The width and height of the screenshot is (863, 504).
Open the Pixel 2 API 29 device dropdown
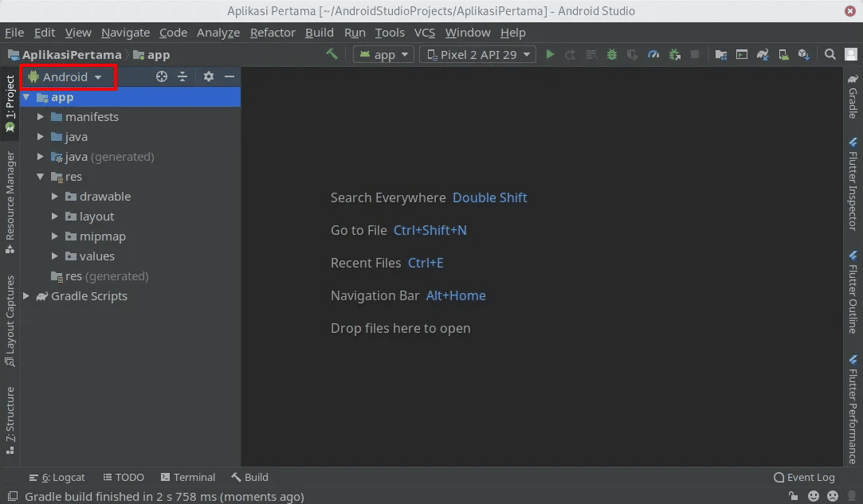click(x=478, y=54)
